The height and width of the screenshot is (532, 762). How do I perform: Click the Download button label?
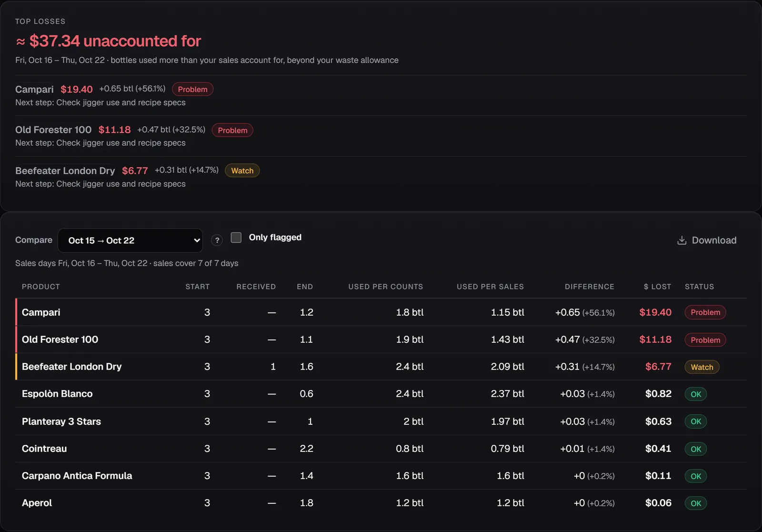coord(714,241)
